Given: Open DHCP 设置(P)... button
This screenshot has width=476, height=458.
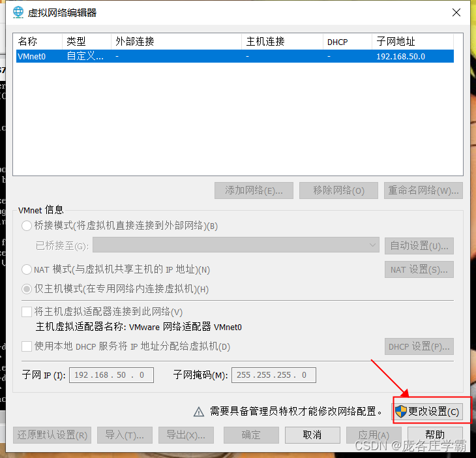Looking at the screenshot, I should pyautogui.click(x=419, y=346).
